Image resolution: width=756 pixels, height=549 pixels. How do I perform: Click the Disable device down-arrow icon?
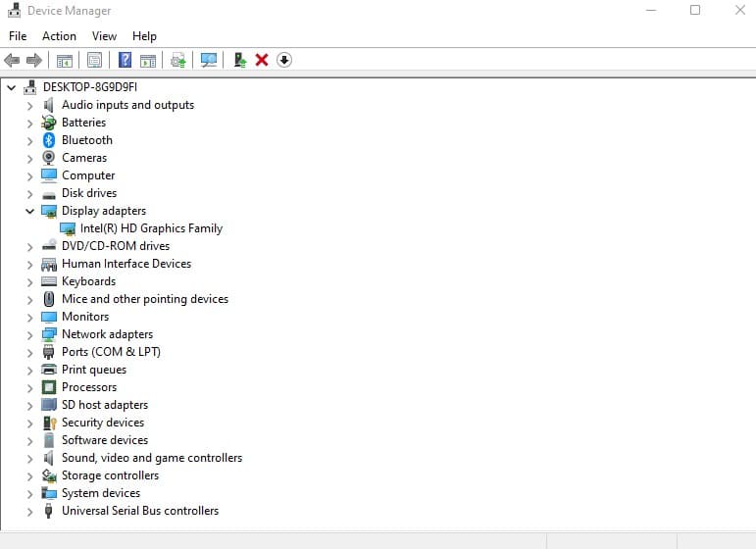[x=284, y=60]
